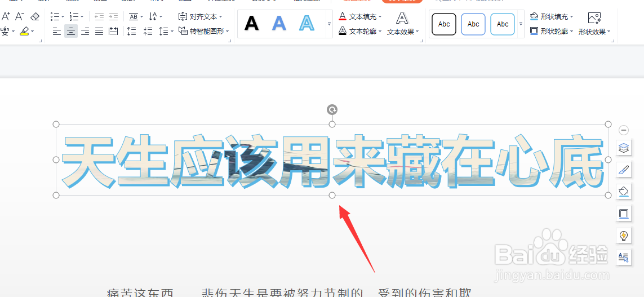The image size is (644, 297).
Task: Apply the black-bordered Abc shape style
Action: pos(444,24)
